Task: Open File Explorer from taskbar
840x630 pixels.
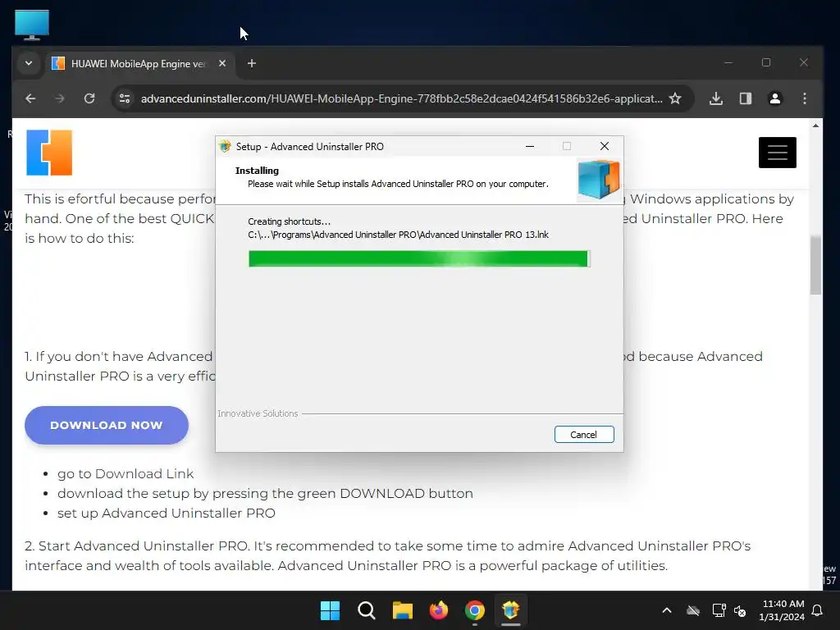Action: click(x=402, y=610)
